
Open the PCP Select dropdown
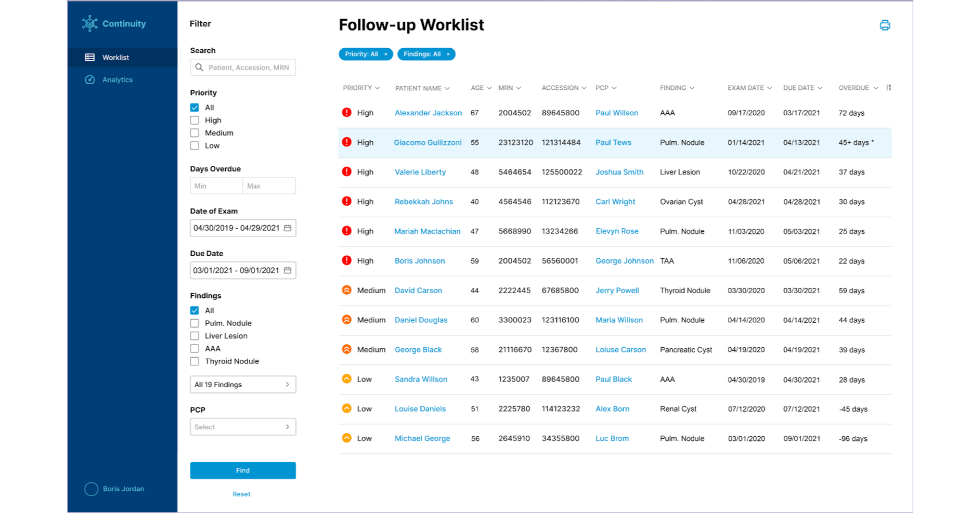tap(243, 427)
